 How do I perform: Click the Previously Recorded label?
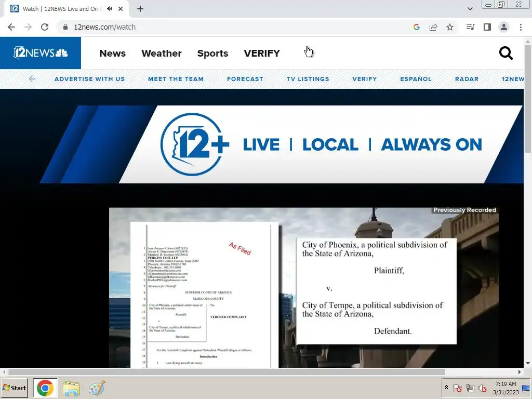tap(464, 210)
